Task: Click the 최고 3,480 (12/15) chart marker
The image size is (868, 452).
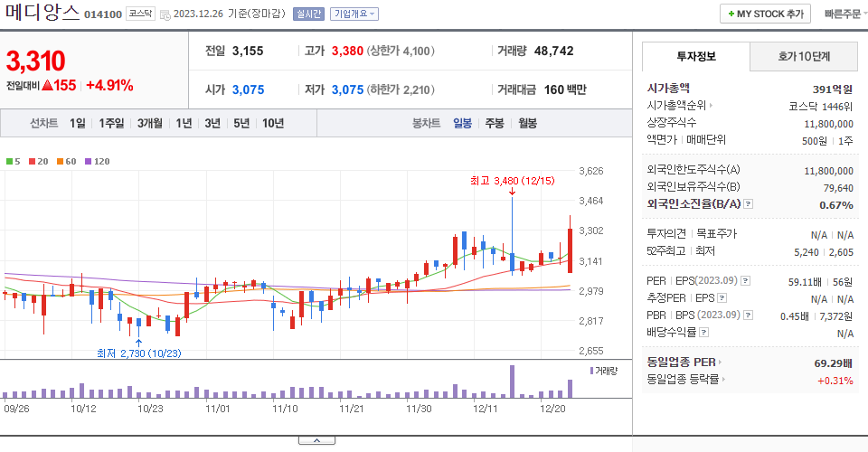Action: point(512,181)
